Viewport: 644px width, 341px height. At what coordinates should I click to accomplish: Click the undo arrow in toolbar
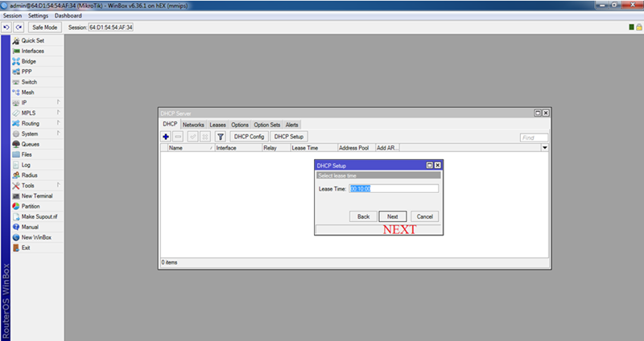(x=6, y=27)
